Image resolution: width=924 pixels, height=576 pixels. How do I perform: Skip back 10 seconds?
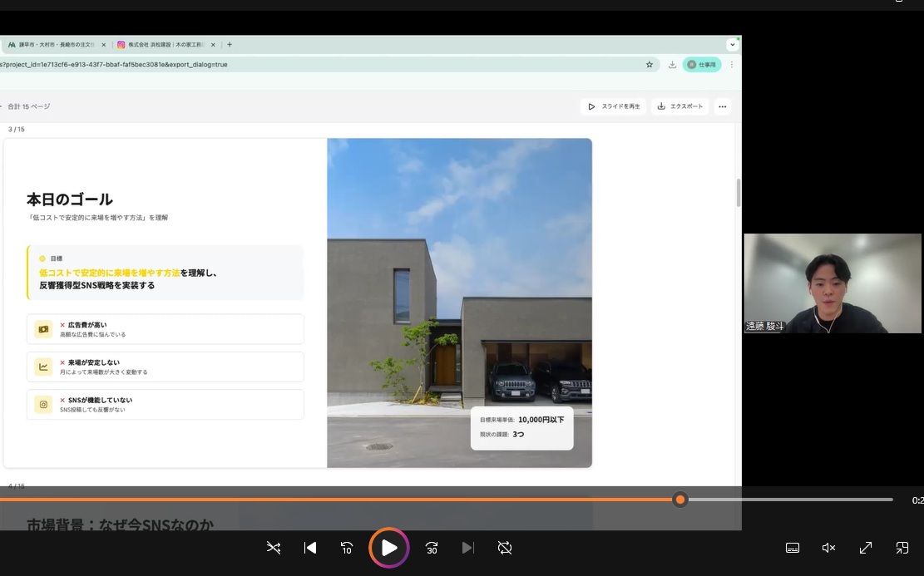pos(347,548)
